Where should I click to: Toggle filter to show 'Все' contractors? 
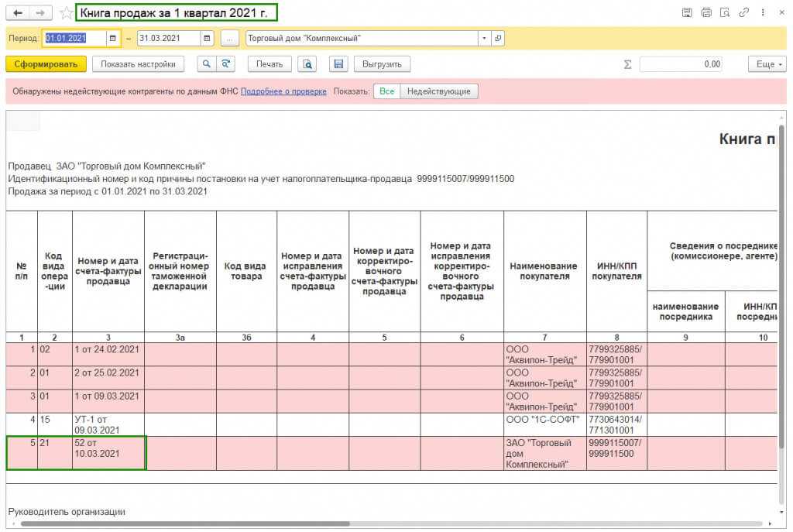[x=386, y=91]
